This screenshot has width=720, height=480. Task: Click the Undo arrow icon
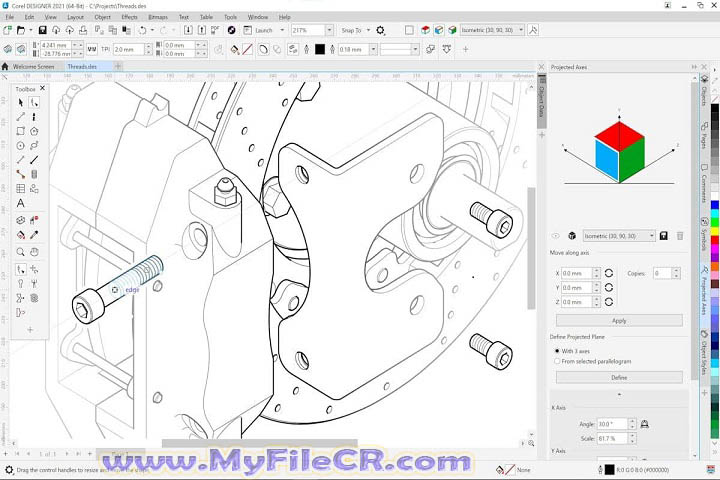[x=142, y=30]
